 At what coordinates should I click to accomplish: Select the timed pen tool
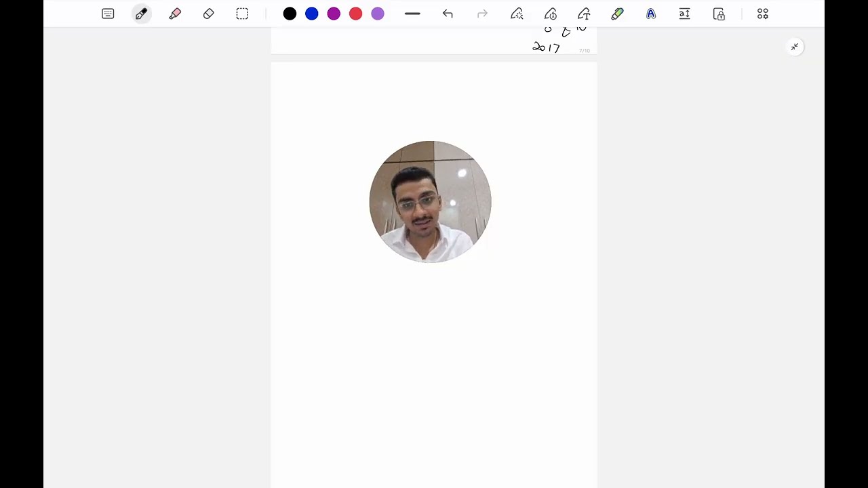551,14
